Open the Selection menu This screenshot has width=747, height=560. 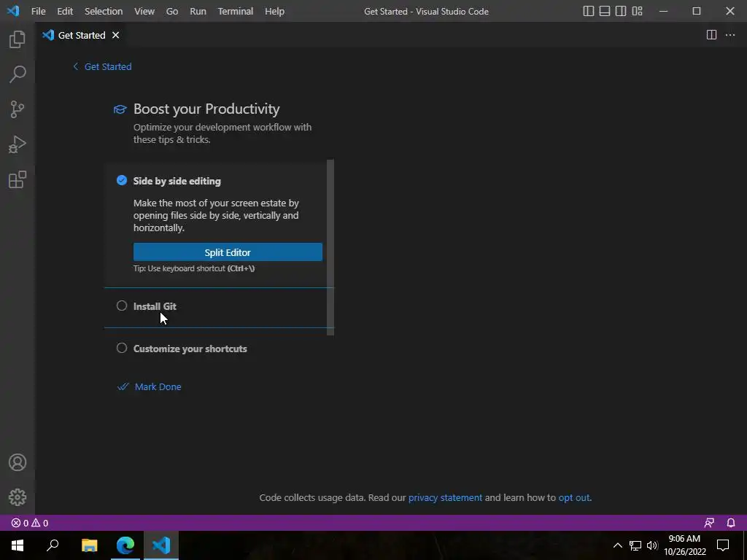click(104, 11)
